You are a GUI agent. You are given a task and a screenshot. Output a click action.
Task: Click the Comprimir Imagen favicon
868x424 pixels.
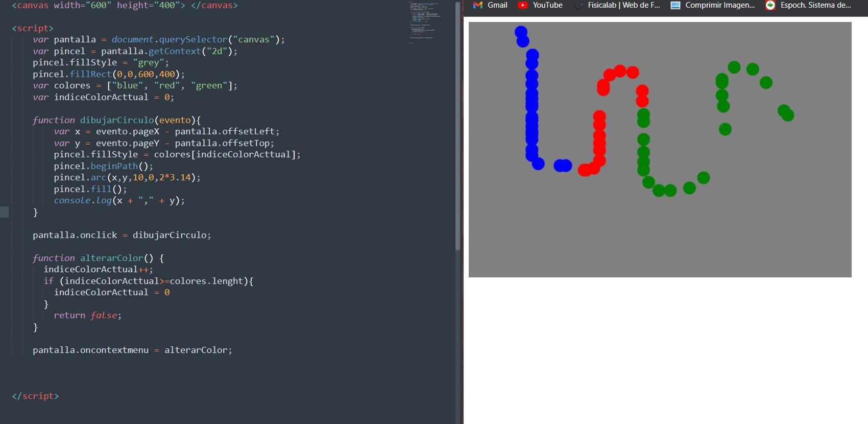(676, 5)
